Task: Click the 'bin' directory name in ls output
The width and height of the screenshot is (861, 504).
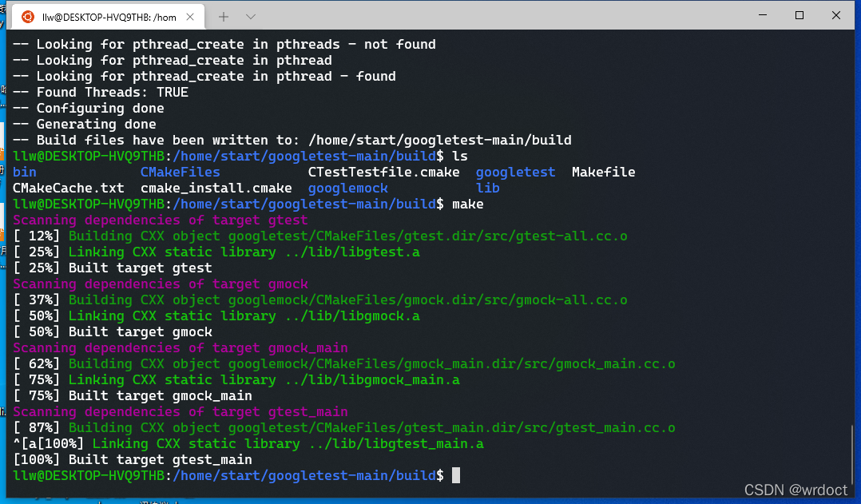Action: coord(25,173)
